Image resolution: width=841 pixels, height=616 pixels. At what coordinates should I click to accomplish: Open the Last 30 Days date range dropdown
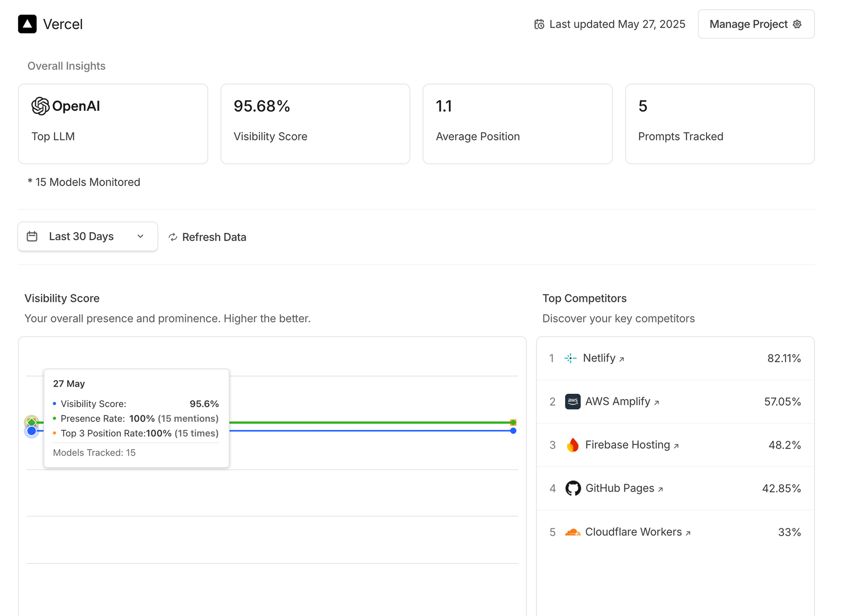88,237
